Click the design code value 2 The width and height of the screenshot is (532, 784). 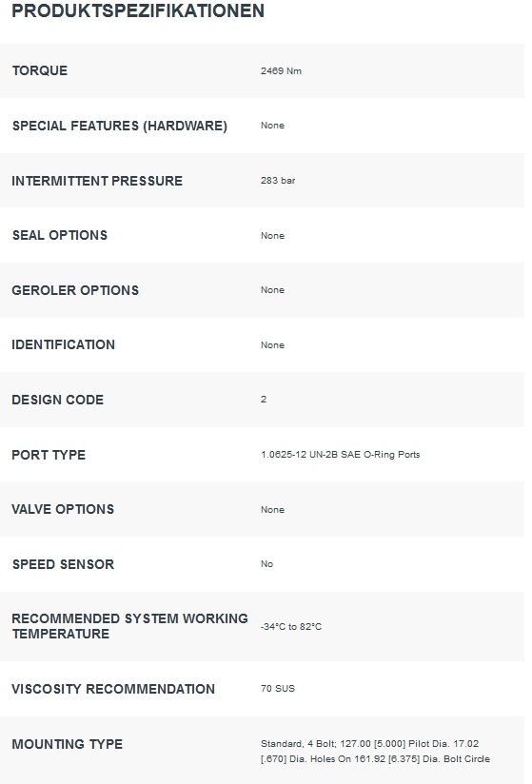(264, 400)
